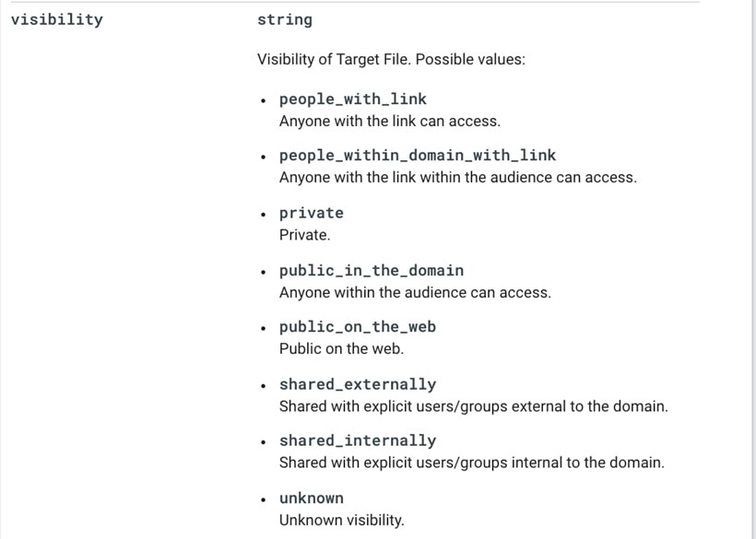Select the public_on_the_web value
Viewport: 756px width, 539px height.
click(x=358, y=327)
